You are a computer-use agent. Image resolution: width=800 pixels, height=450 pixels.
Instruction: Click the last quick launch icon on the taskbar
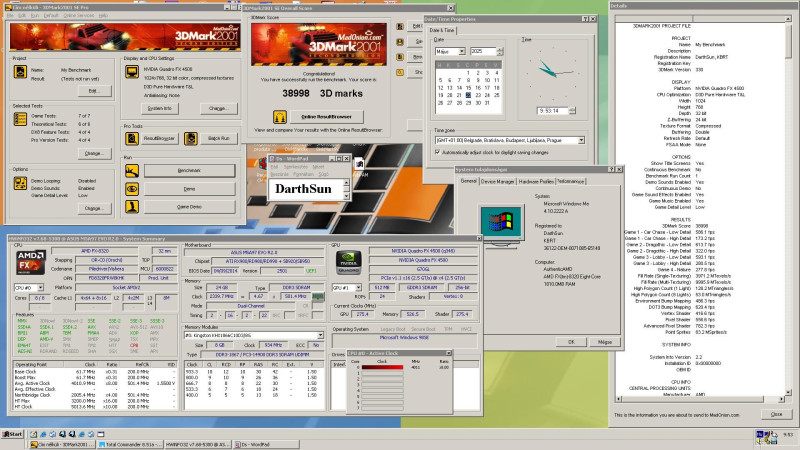[101, 434]
